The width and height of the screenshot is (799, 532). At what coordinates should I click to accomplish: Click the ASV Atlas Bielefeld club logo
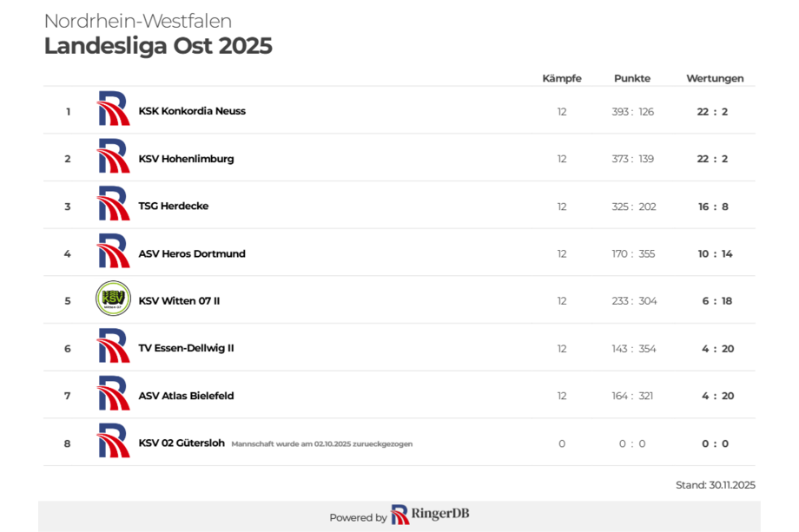(x=113, y=395)
